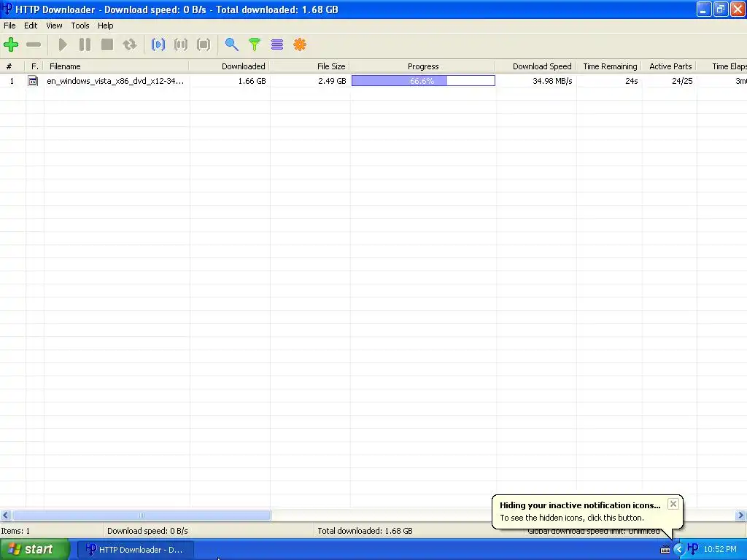
Task: Show hidden tray icons with the arrow button
Action: pyautogui.click(x=678, y=550)
